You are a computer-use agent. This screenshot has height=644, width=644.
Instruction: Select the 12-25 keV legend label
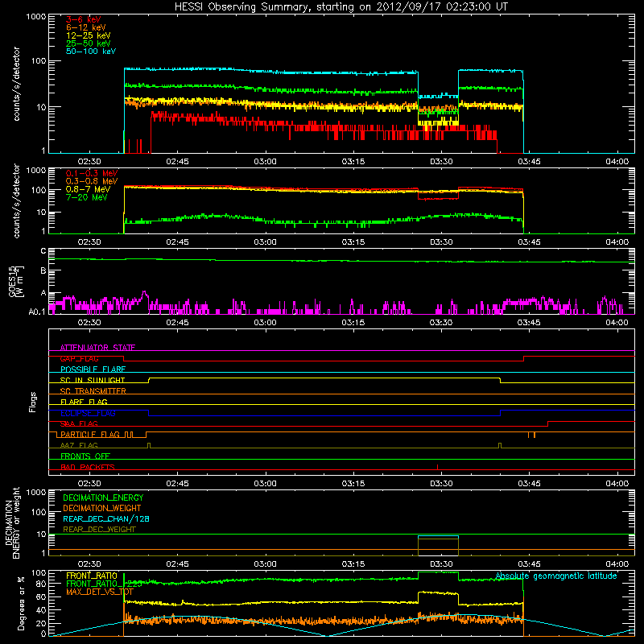coord(89,35)
